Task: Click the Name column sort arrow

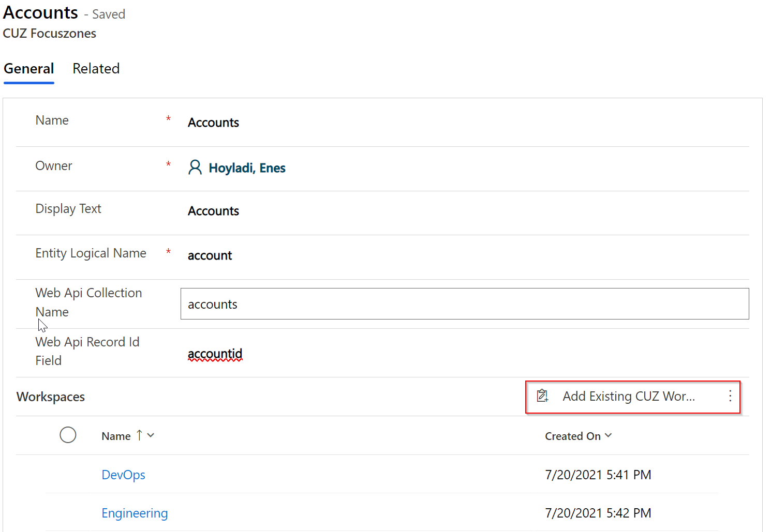Action: [139, 435]
